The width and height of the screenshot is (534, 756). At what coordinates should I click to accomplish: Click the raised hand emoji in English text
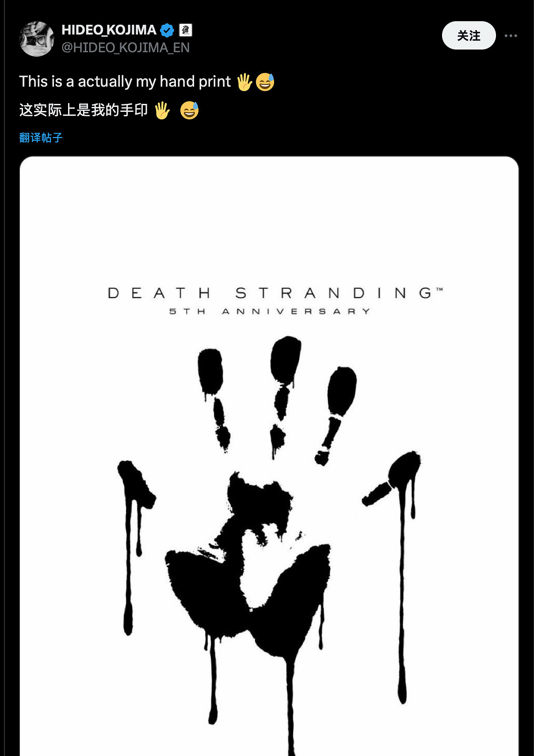point(244,82)
